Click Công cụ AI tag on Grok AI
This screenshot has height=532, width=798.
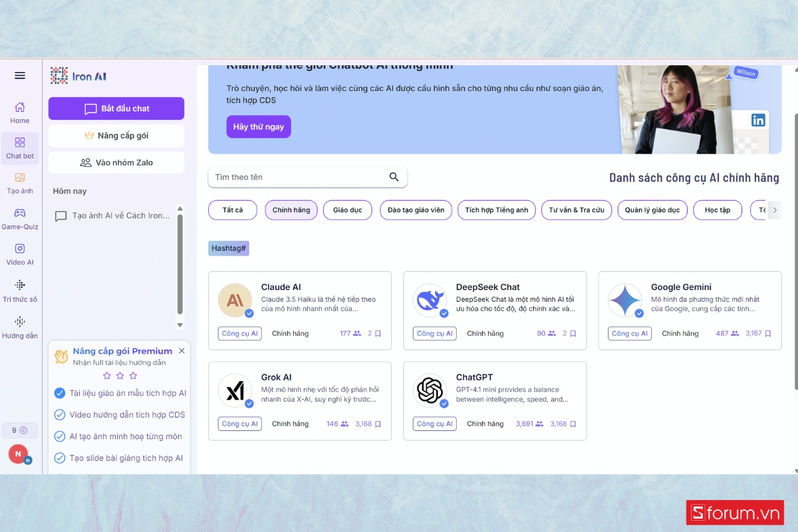pyautogui.click(x=240, y=424)
